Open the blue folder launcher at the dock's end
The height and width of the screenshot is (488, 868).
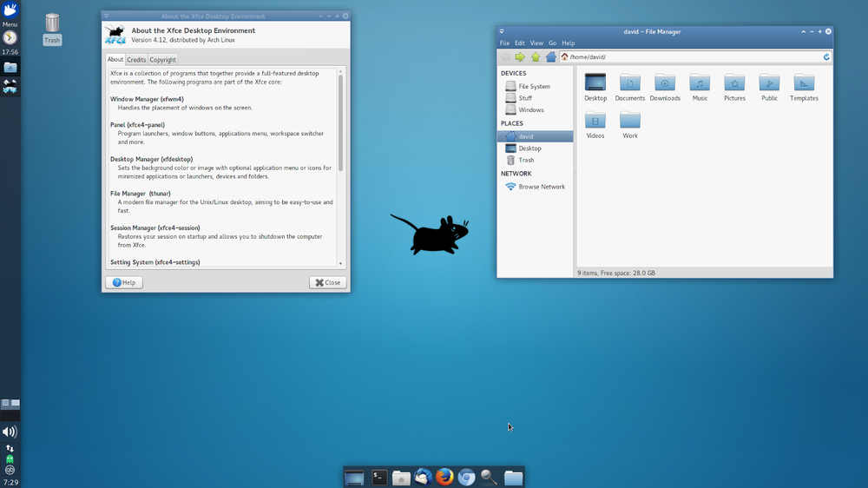click(513, 478)
